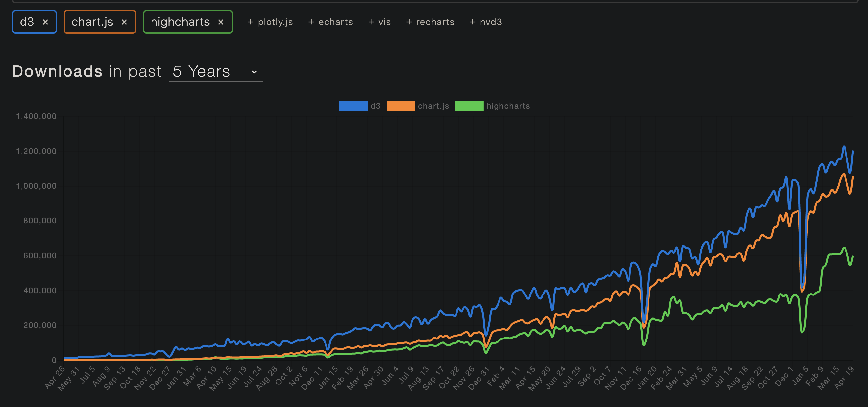Screen dimensions: 868x407
Task: Select the chart.js package tag
Action: point(92,22)
